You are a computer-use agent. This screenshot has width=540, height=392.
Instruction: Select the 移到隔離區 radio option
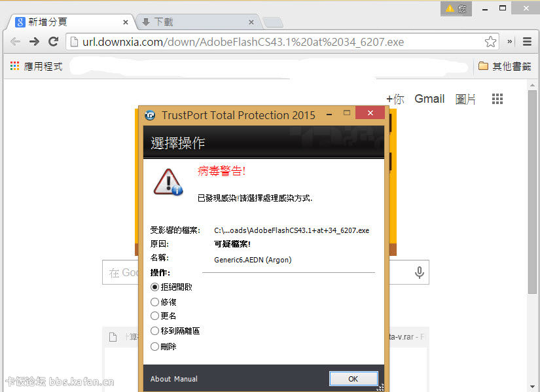154,331
